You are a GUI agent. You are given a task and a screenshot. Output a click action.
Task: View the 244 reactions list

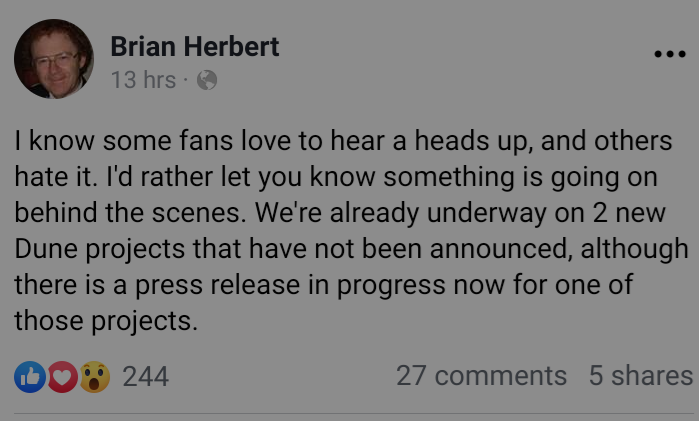point(145,376)
